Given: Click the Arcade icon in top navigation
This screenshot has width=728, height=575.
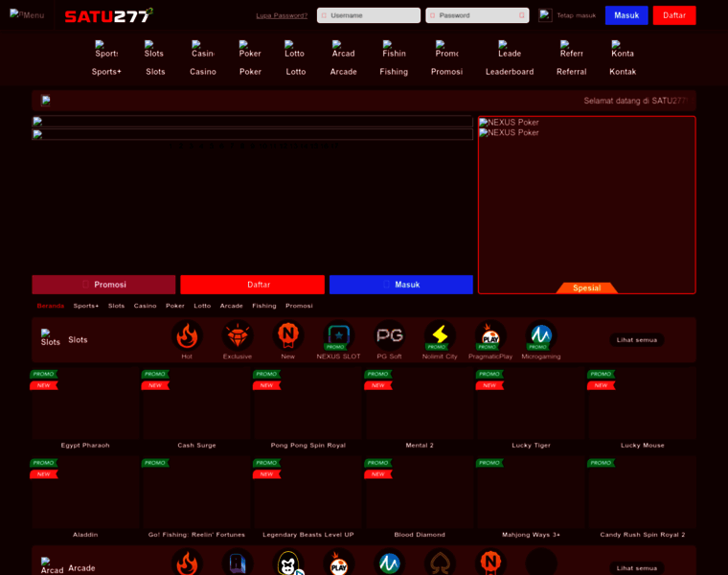Looking at the screenshot, I should [x=343, y=49].
